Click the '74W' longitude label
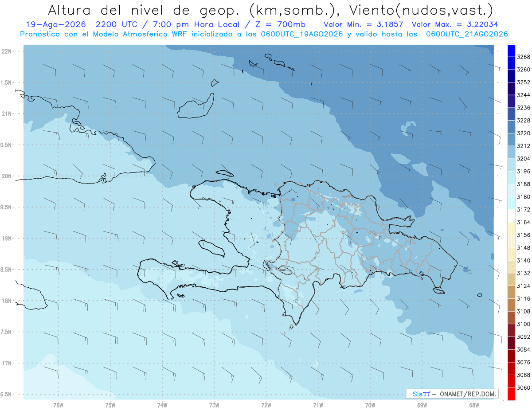This screenshot has width=532, height=411. tap(162, 405)
